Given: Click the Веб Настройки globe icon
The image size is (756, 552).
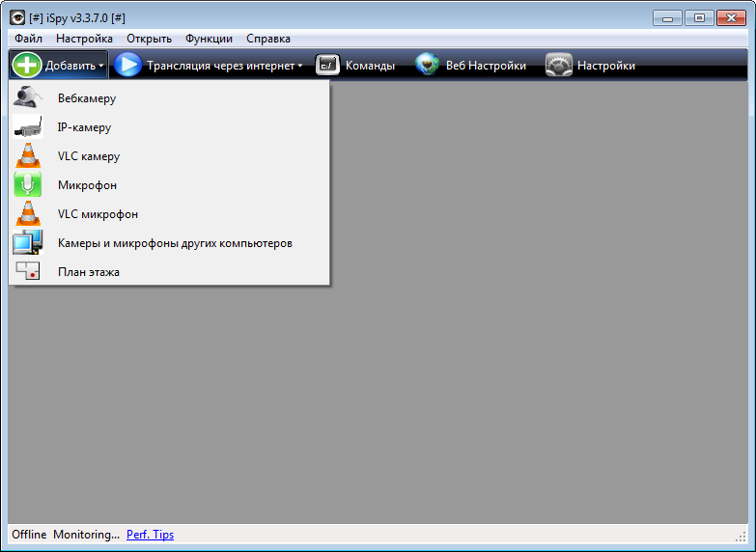Looking at the screenshot, I should (x=427, y=65).
